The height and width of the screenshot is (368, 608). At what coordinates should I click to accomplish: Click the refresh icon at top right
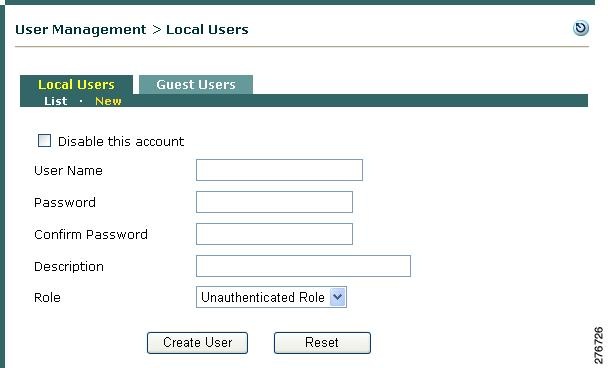(x=580, y=28)
